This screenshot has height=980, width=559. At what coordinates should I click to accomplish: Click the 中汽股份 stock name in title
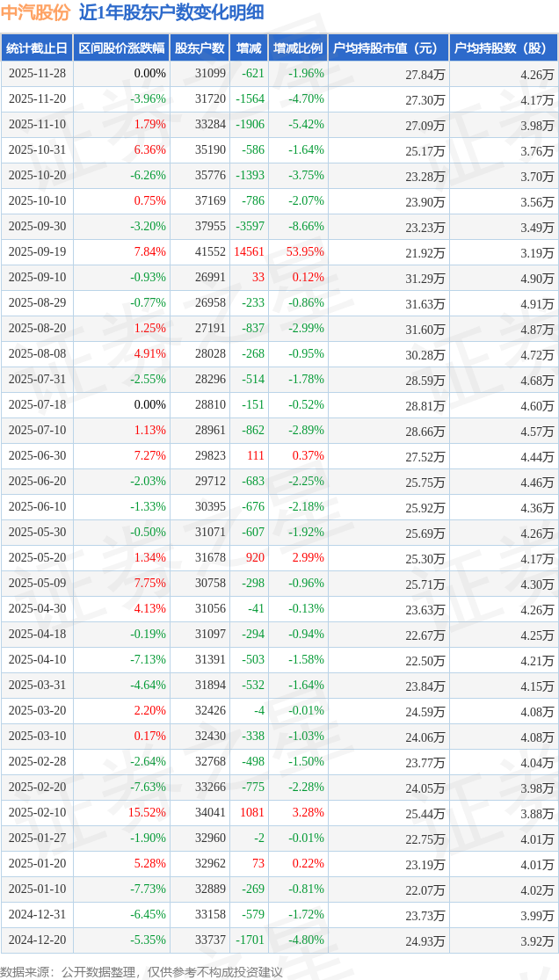35,12
